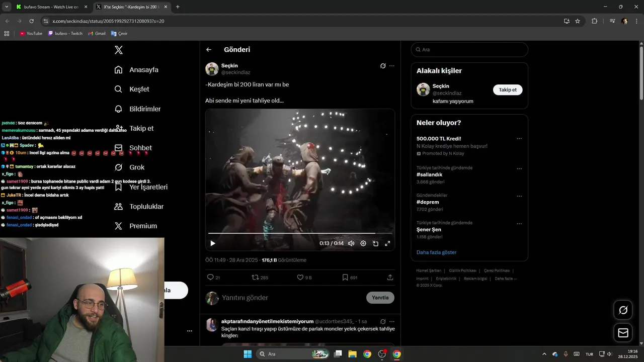This screenshot has width=644, height=362.
Task: Open Topluluklar communities
Action: point(139,207)
